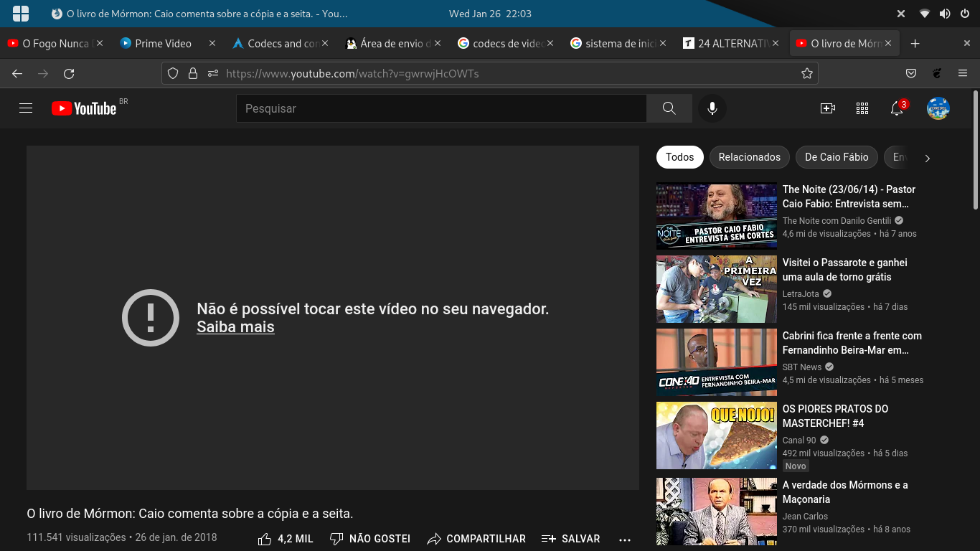Screen dimensions: 980x551
Task: Go back with the browser back arrow
Action: click(17, 73)
